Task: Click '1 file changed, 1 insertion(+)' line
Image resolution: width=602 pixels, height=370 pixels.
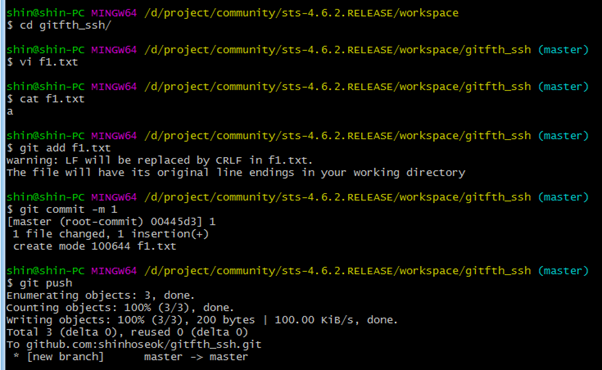Action: pos(111,234)
